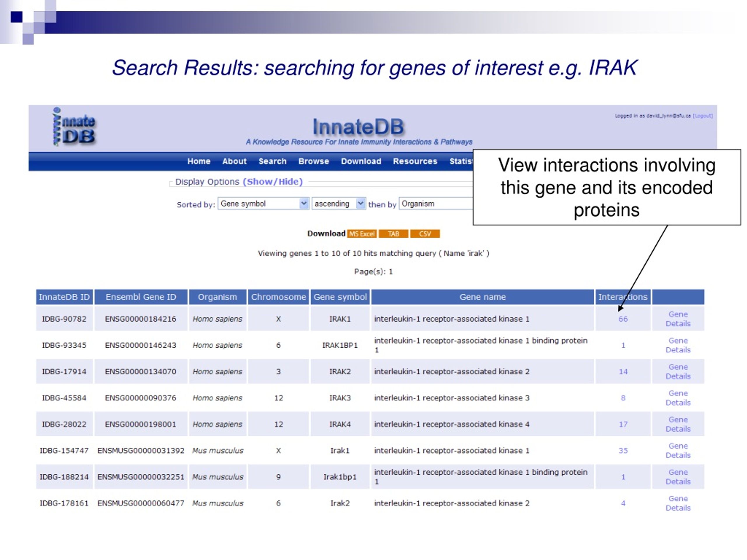
Task: Open the 66 interactions for IRAK1
Action: 623,319
